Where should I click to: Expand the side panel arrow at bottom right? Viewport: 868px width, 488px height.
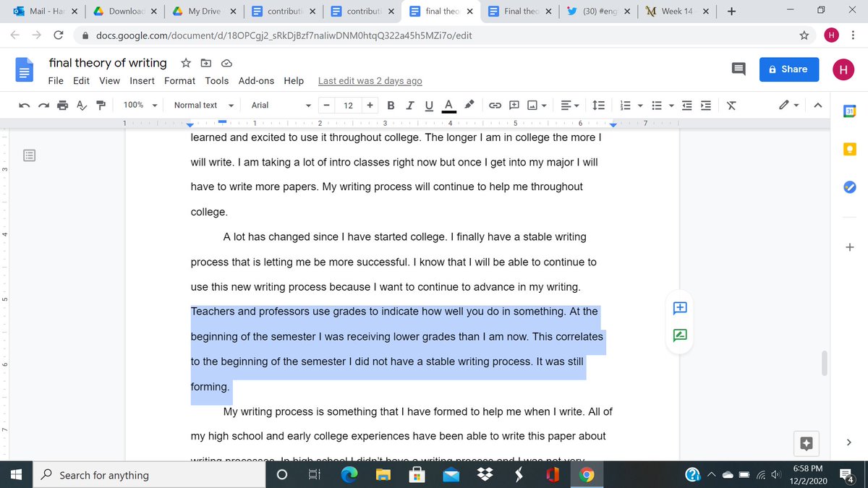[850, 442]
